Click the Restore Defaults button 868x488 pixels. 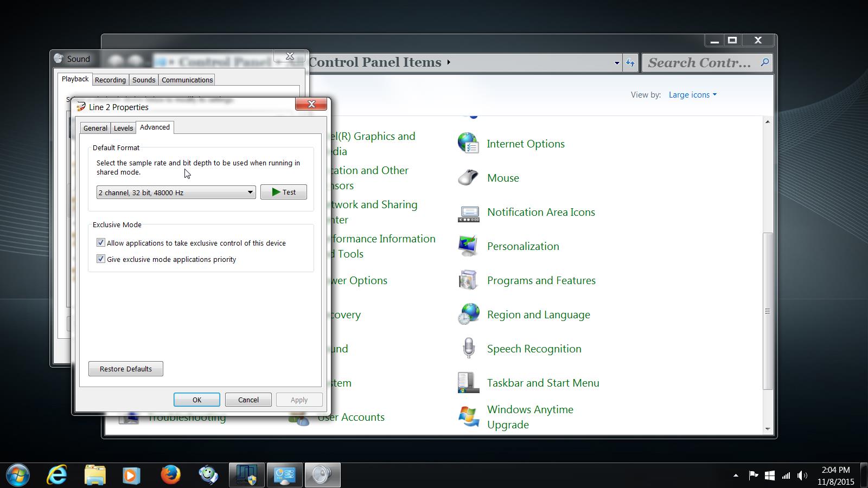pos(126,369)
